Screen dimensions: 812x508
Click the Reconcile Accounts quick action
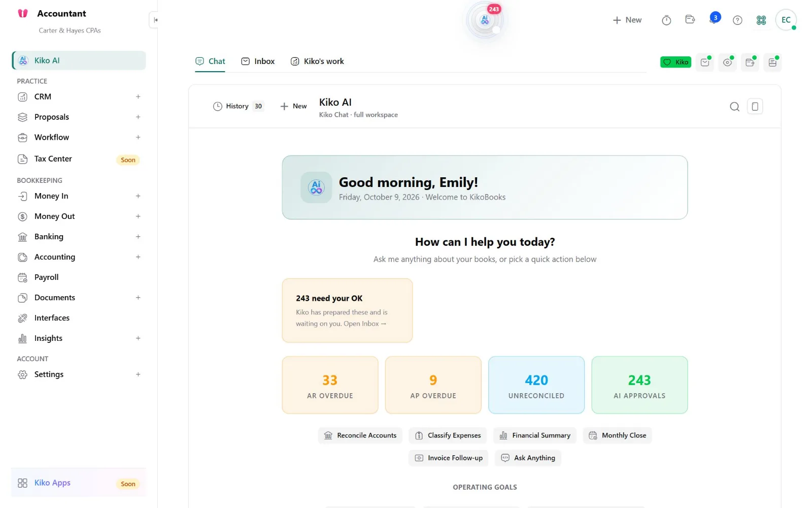point(360,435)
